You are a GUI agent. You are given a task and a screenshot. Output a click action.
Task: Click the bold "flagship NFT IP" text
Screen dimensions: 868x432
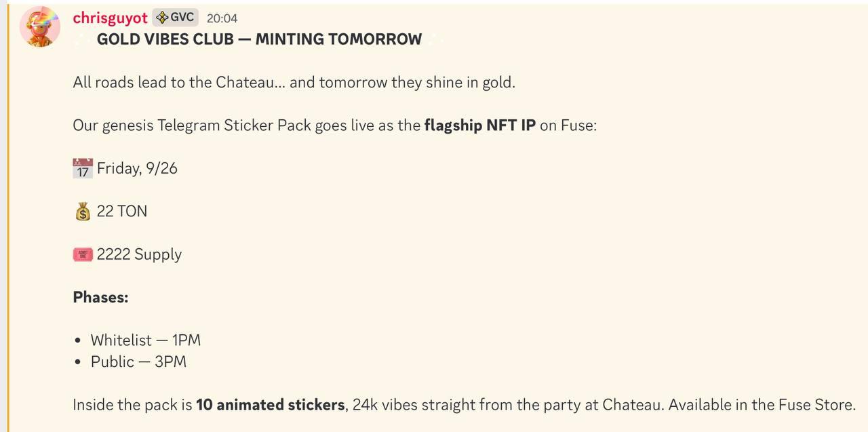point(479,125)
